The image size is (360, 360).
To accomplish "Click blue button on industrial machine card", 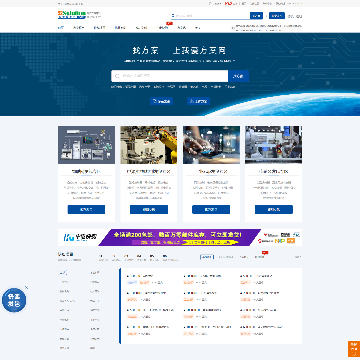I will tap(274, 209).
